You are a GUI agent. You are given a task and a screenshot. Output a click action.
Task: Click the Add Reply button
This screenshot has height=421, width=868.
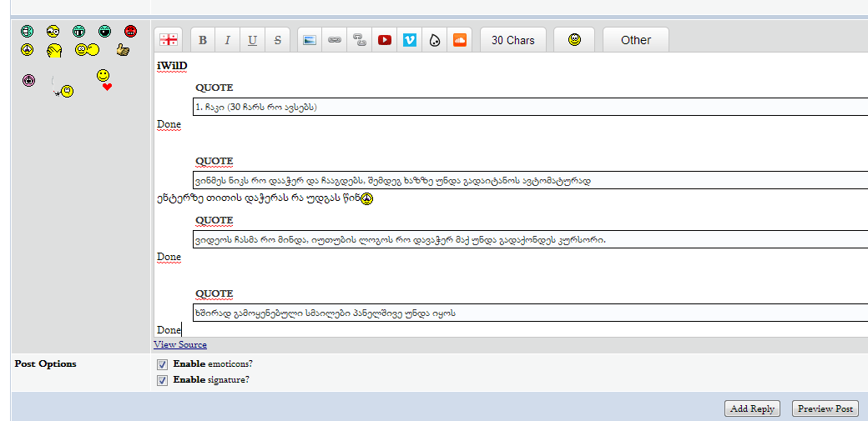pos(752,408)
